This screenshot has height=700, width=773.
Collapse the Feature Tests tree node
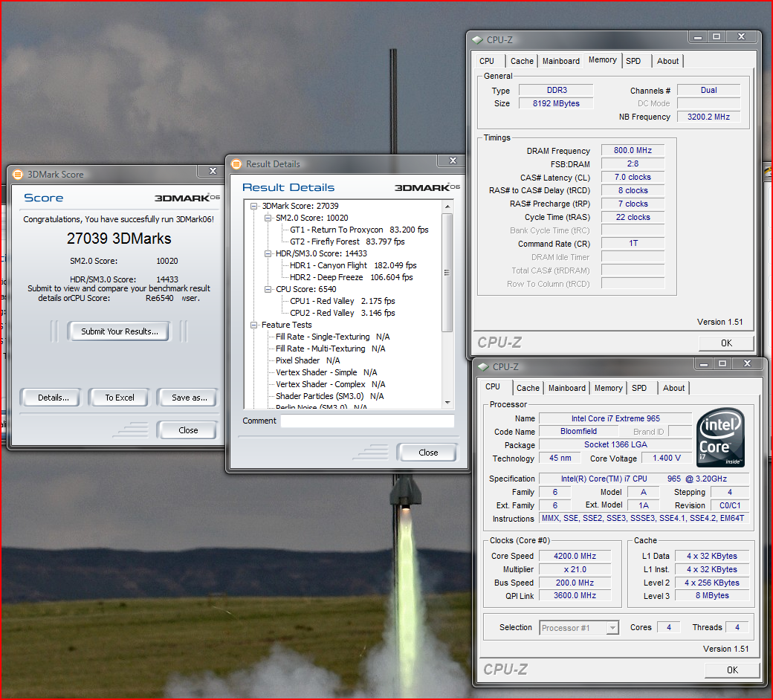(x=254, y=325)
